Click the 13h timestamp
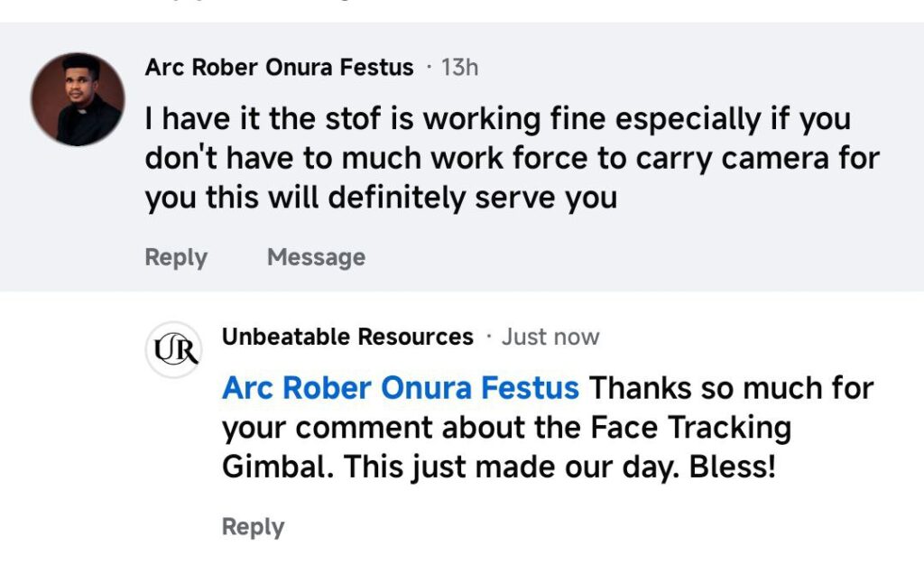The width and height of the screenshot is (924, 574). pyautogui.click(x=459, y=68)
